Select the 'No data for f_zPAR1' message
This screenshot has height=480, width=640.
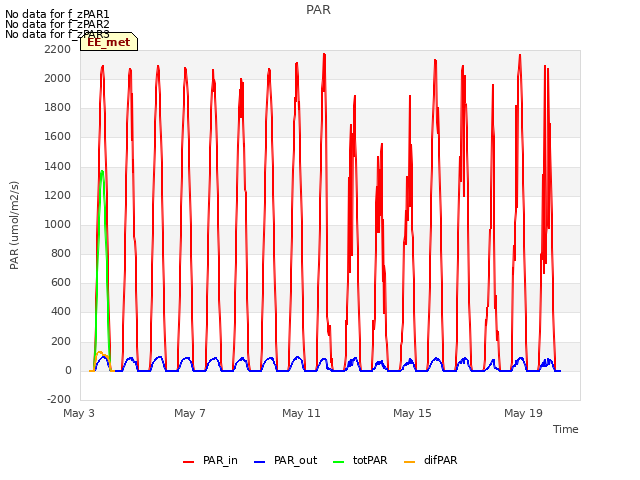tap(57, 14)
